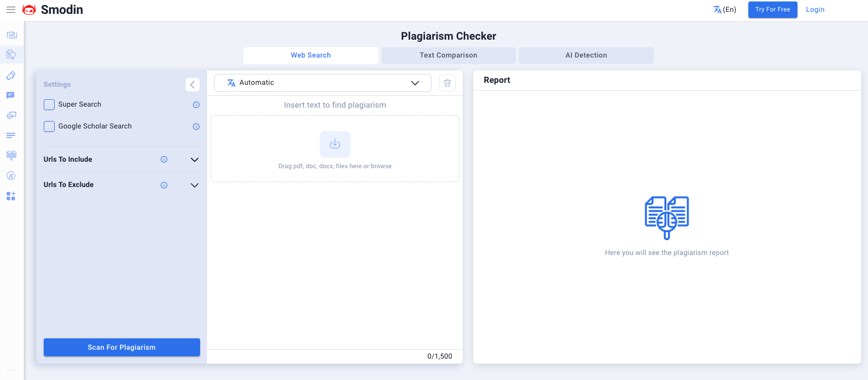Switch to the AI Detection tab
This screenshot has width=868, height=380.
[x=586, y=55]
